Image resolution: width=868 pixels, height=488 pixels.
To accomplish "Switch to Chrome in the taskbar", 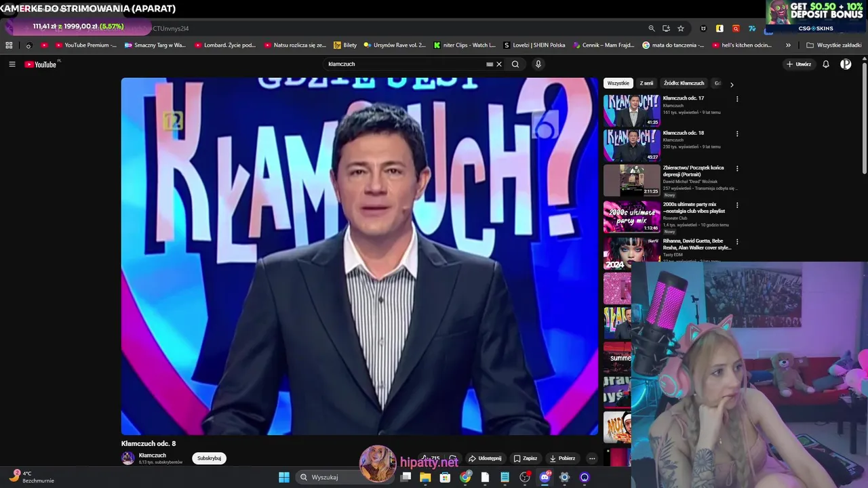I will pyautogui.click(x=465, y=477).
